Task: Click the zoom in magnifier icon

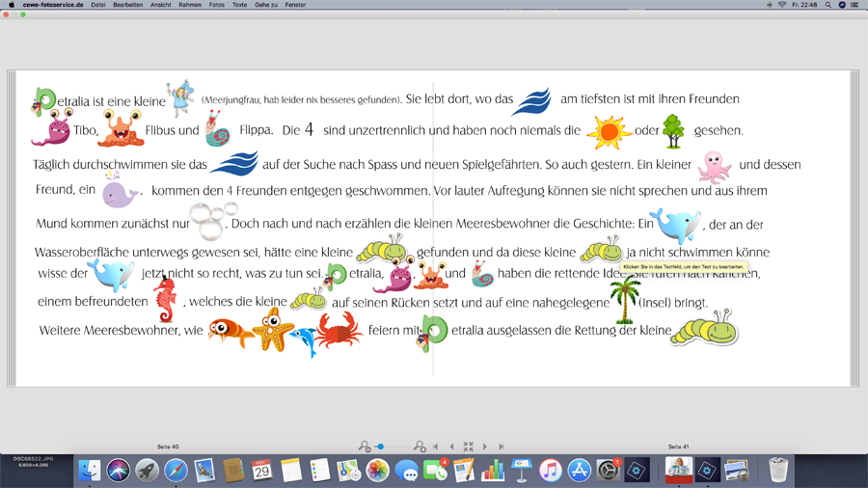Action: [x=420, y=447]
